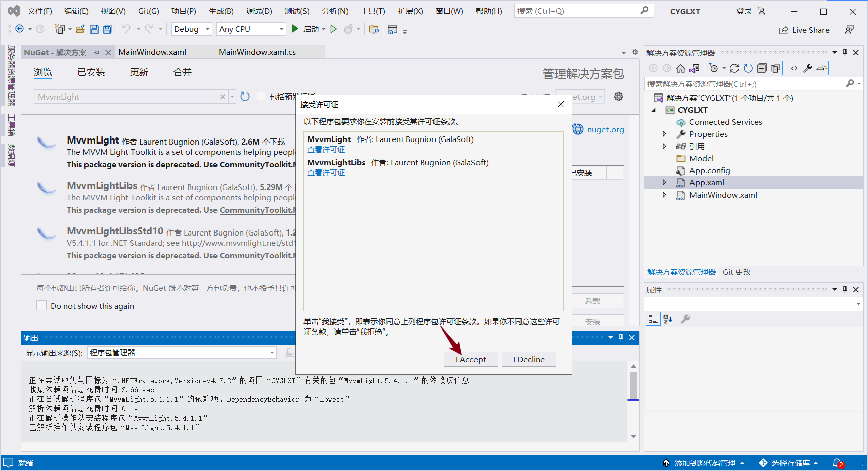The image size is (868, 471).
Task: Click the open file folder icon
Action: point(80,29)
